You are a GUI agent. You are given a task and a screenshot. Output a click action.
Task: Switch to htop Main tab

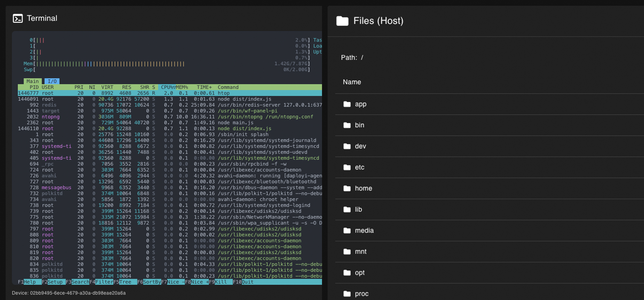33,81
